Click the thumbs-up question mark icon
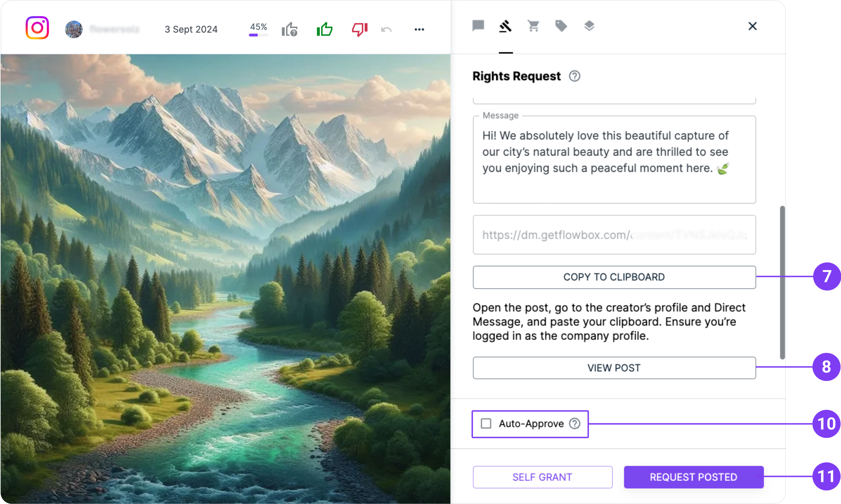 click(x=290, y=29)
